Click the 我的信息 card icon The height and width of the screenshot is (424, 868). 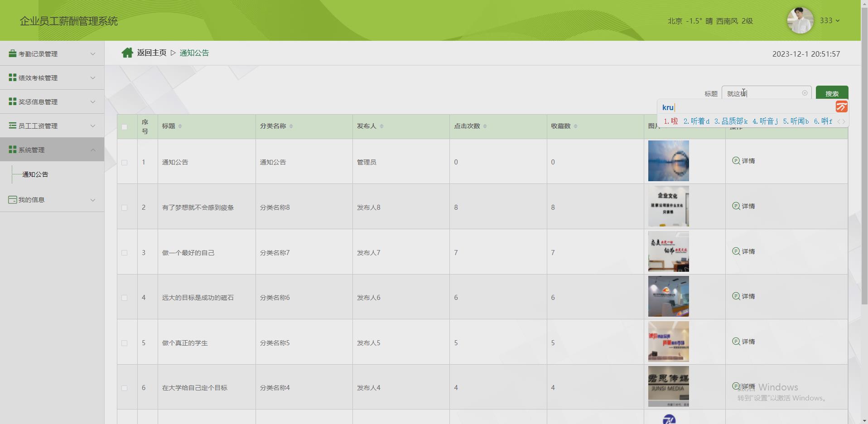13,199
